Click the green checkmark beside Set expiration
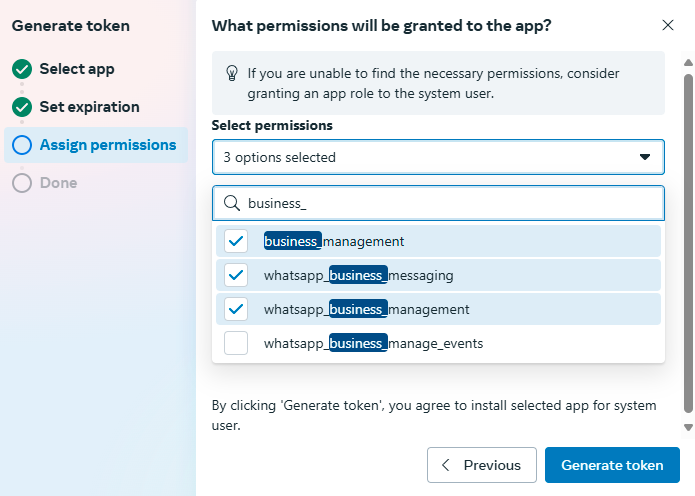 pyautogui.click(x=22, y=107)
